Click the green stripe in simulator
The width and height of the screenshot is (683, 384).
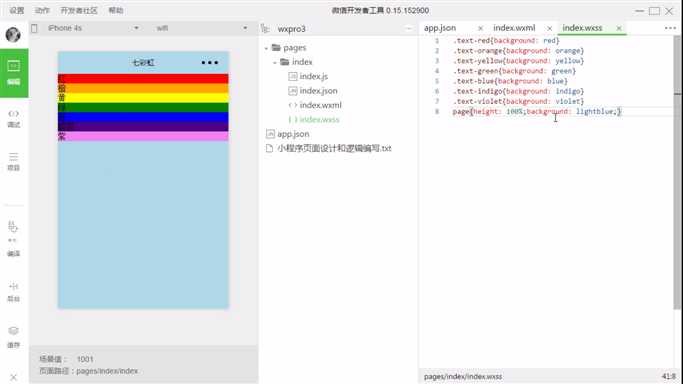pyautogui.click(x=143, y=107)
